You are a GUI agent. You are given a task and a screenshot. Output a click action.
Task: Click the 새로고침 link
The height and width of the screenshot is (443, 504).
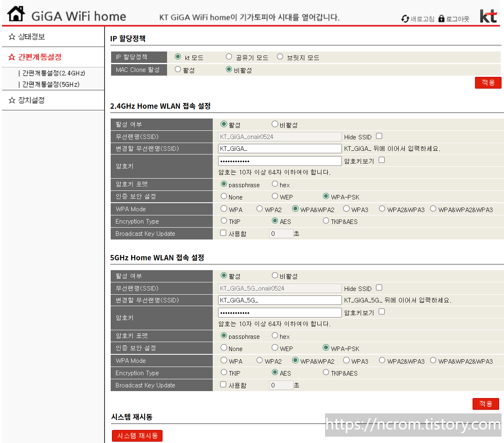coord(422,19)
